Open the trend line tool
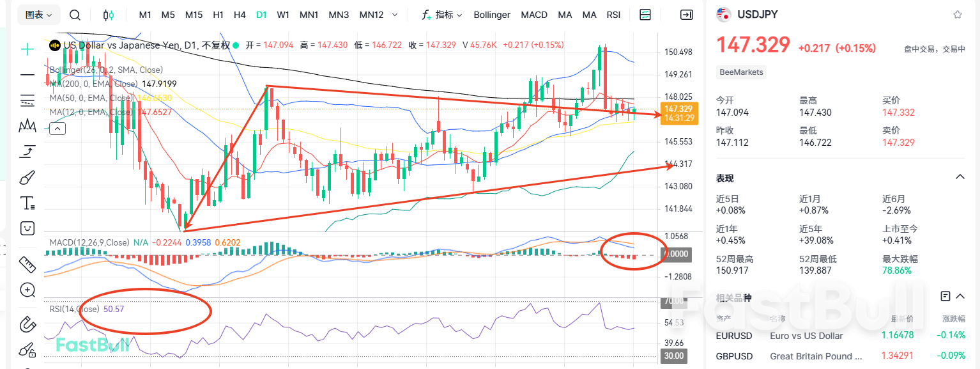This screenshot has height=369, width=980. (x=27, y=74)
